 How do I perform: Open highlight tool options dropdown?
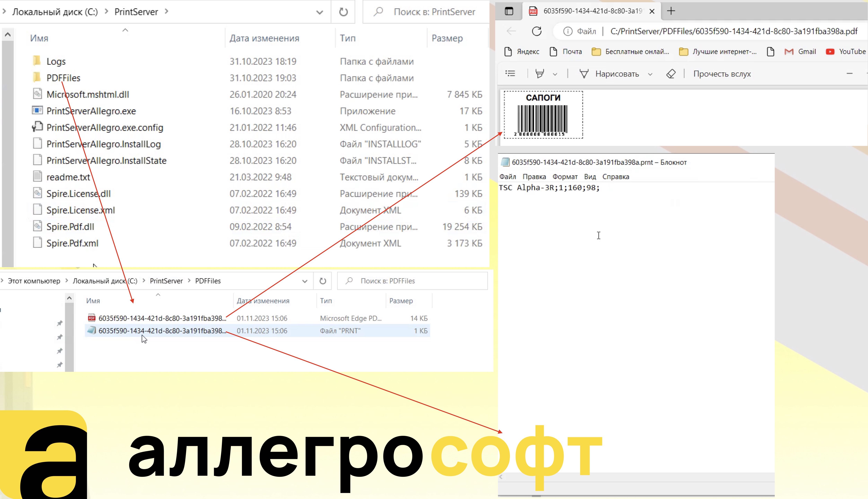[x=555, y=74]
